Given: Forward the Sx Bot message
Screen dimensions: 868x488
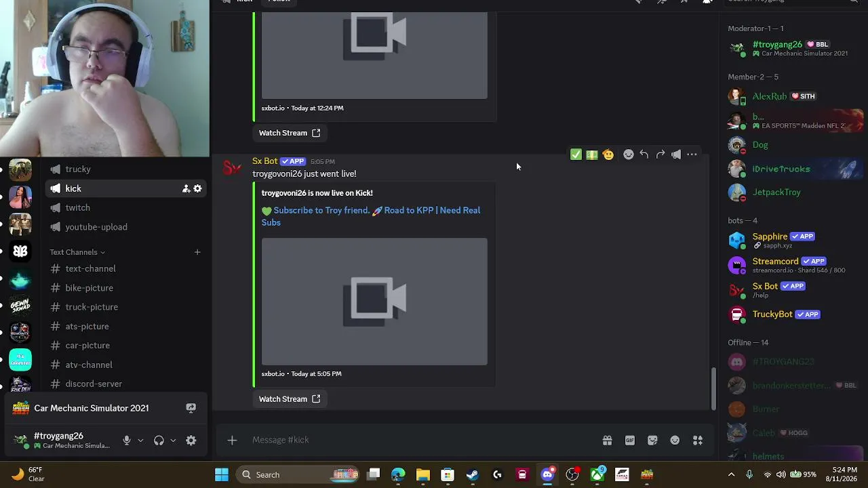Looking at the screenshot, I should (x=660, y=155).
